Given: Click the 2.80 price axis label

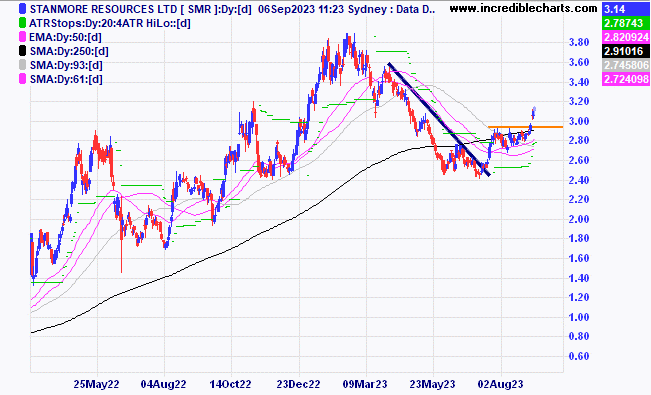Looking at the screenshot, I should click(579, 140).
